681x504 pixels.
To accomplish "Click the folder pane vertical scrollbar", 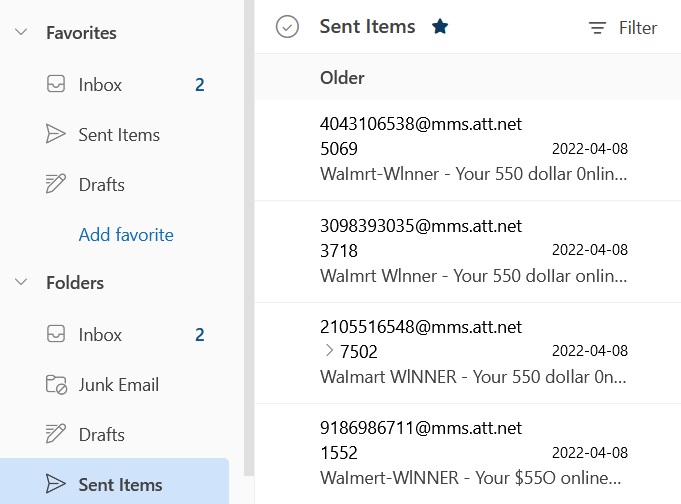I will tap(249, 238).
